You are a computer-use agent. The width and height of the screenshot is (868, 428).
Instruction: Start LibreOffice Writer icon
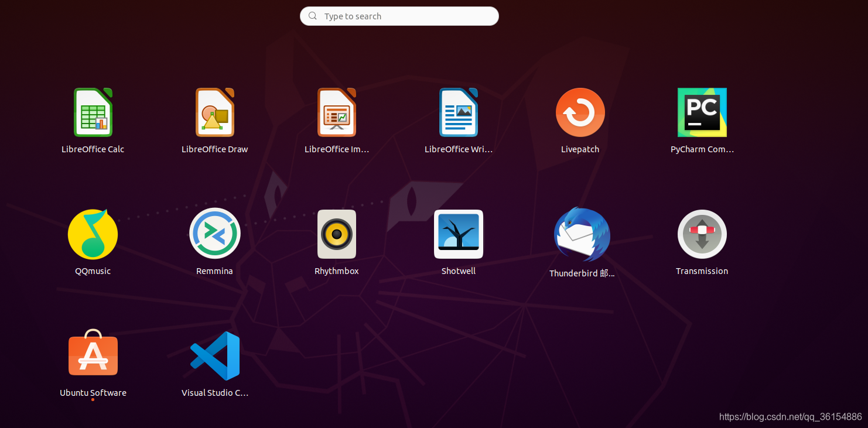(x=459, y=112)
